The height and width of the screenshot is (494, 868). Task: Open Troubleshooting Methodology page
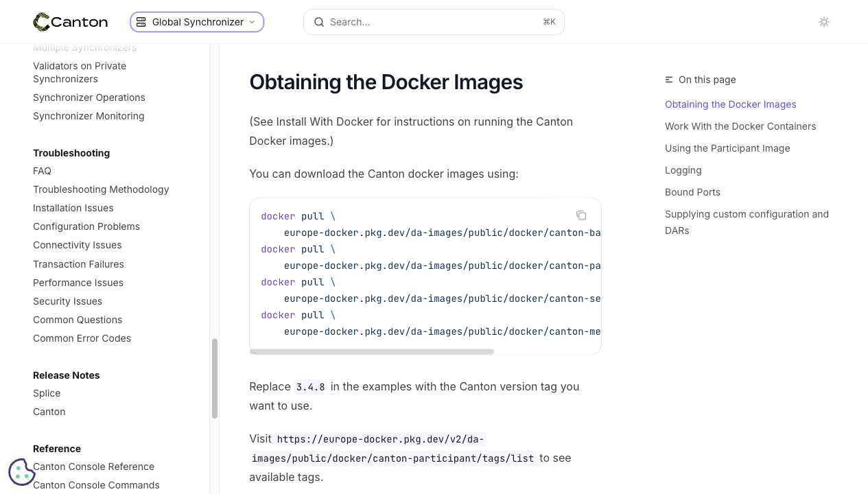101,189
